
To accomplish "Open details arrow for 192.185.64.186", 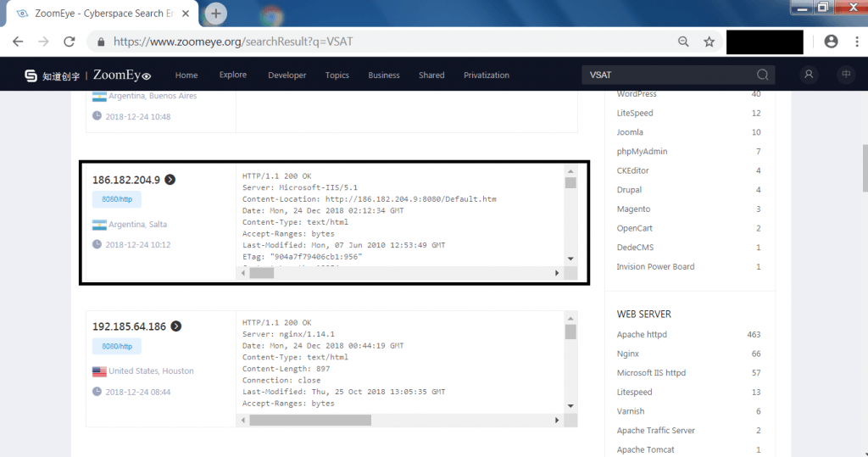I will click(176, 326).
